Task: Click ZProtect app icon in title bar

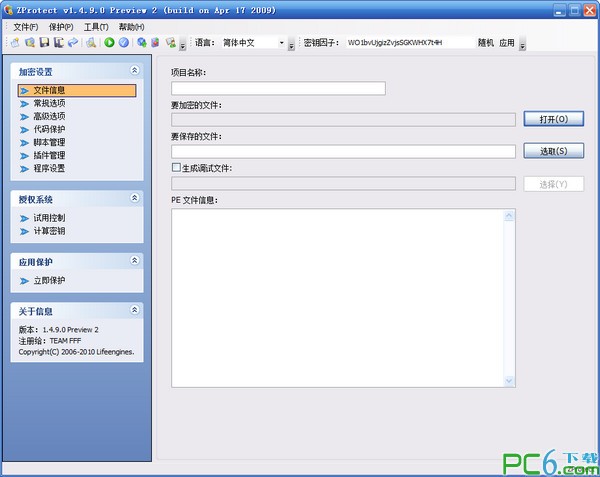Action: [8, 10]
